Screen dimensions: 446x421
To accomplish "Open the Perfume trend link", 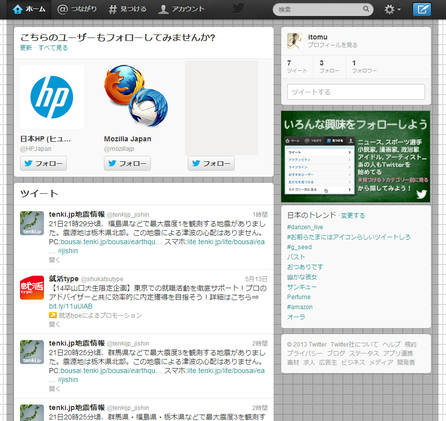I will pyautogui.click(x=299, y=297).
